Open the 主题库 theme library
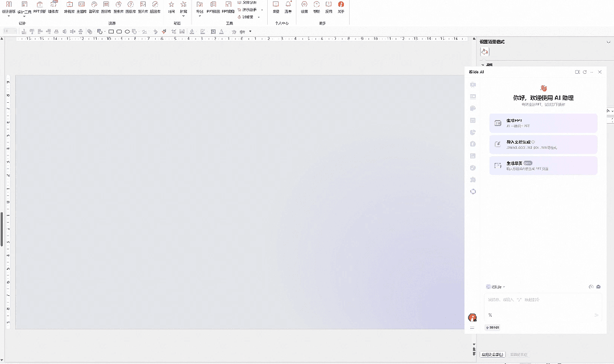Screen dimensions: 614x364 click(82, 7)
